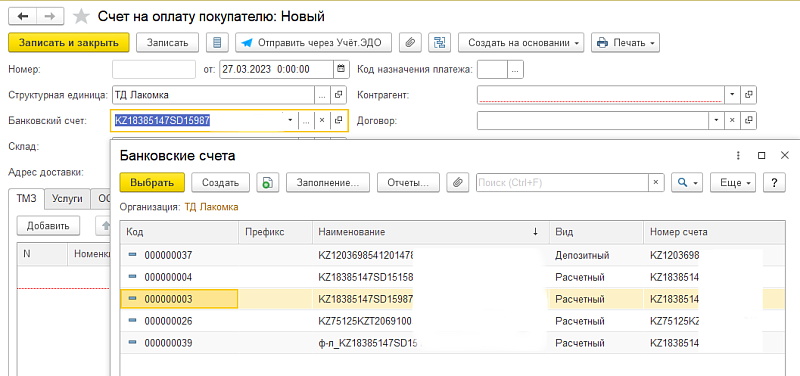Click Записать и закрыть button
This screenshot has height=376, width=800.
69,43
